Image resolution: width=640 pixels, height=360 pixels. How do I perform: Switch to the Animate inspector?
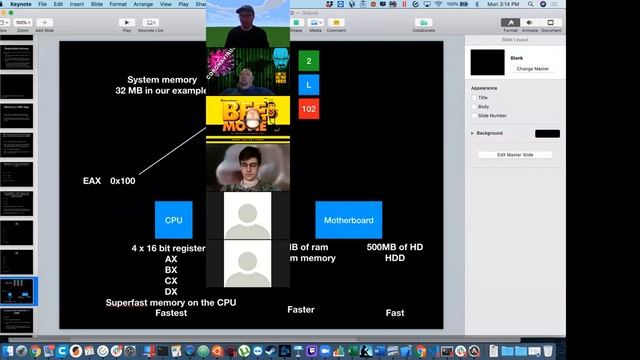529,22
